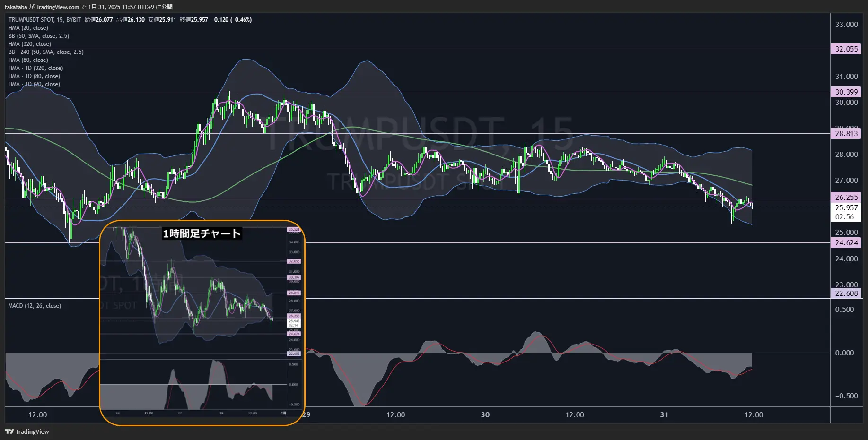This screenshot has width=868, height=440.
Task: Click the 終値25.957 close value in the legend
Action: 194,20
